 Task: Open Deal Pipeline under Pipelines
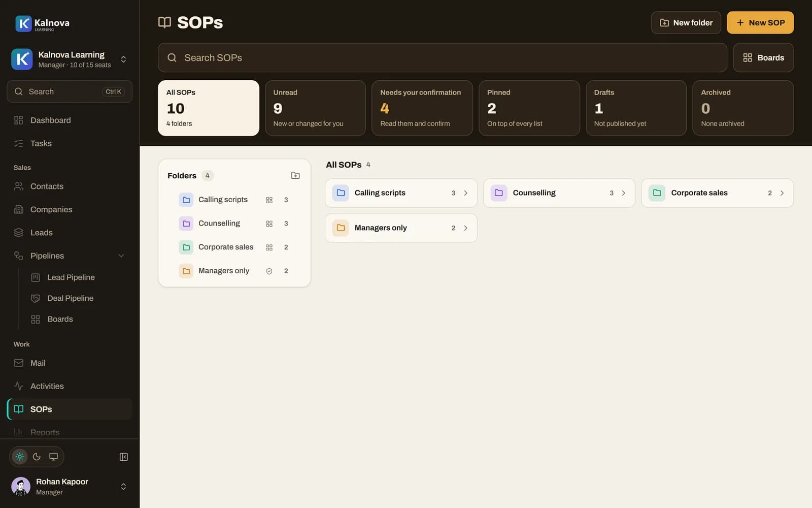pos(78,298)
